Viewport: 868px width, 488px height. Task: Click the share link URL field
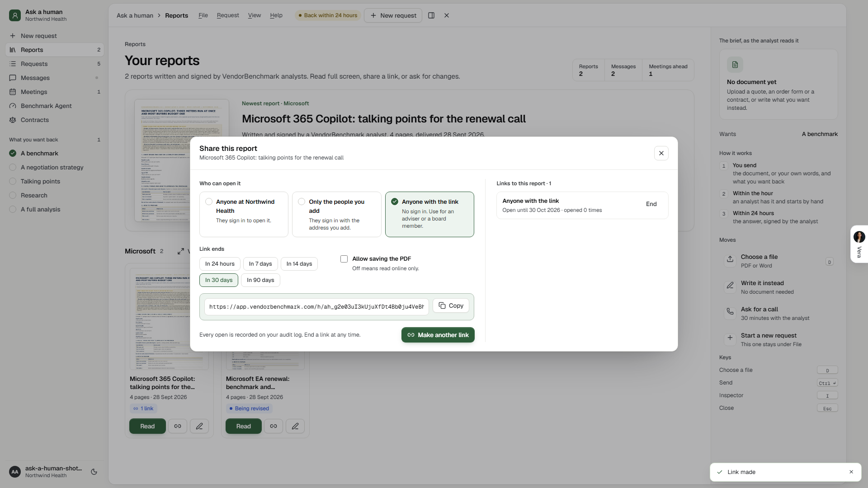coord(316,307)
